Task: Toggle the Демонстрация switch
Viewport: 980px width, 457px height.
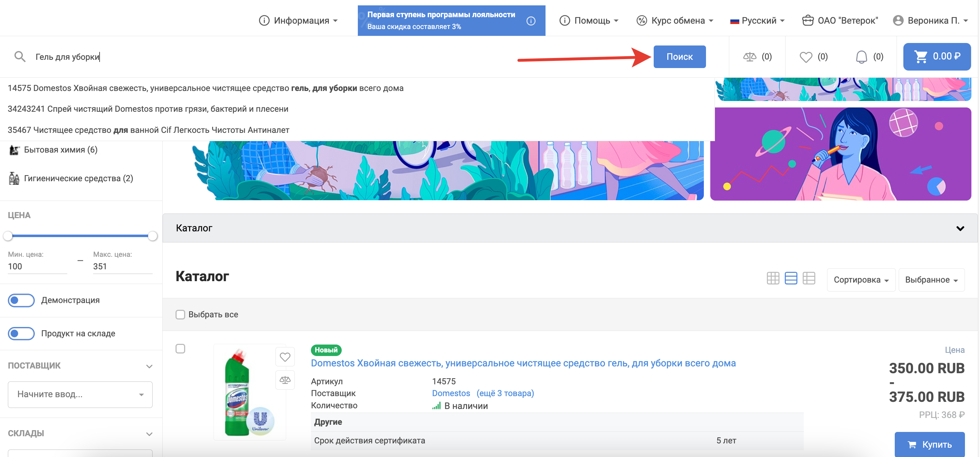Action: (x=21, y=300)
